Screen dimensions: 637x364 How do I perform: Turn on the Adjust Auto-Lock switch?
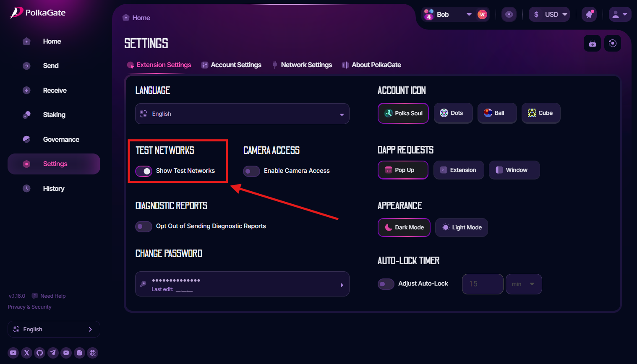click(x=386, y=284)
